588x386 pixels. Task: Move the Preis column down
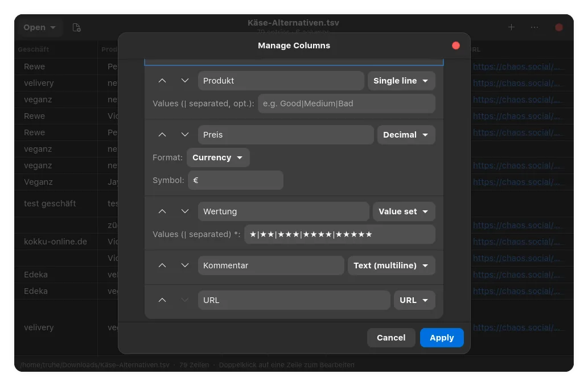pyautogui.click(x=184, y=135)
